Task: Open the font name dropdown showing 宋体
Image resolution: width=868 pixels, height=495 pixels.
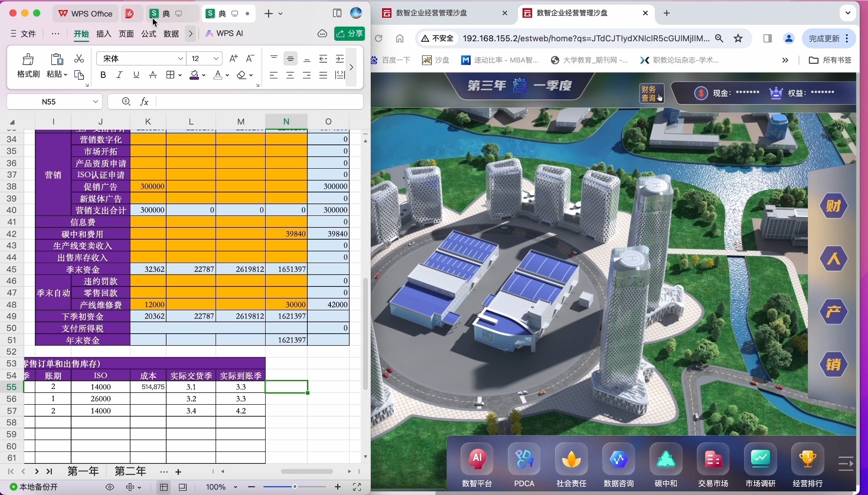Action: 181,59
